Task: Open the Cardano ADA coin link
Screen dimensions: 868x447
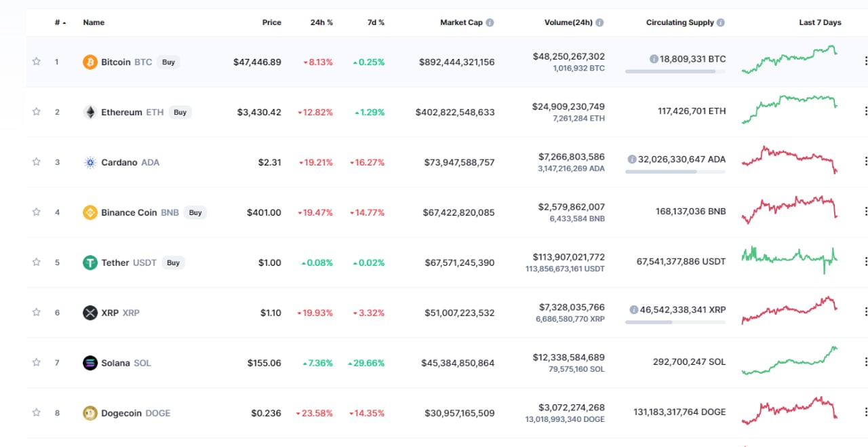Action: [130, 162]
